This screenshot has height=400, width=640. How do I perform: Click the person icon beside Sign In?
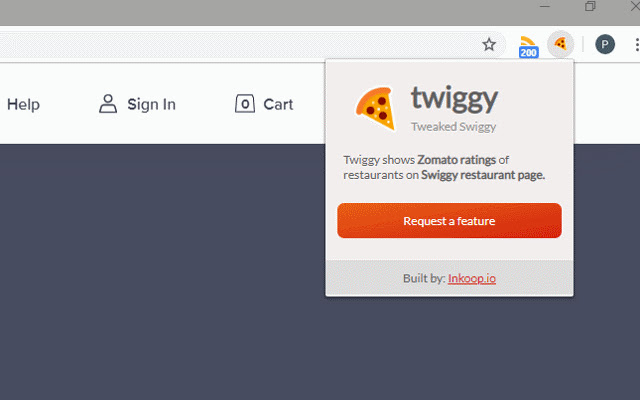pos(108,104)
